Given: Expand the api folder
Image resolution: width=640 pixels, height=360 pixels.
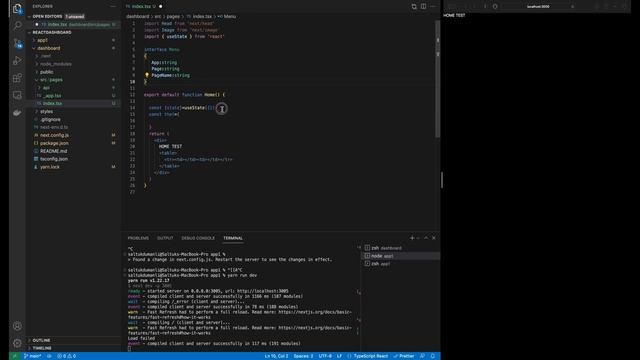Looking at the screenshot, I should click(x=46, y=88).
